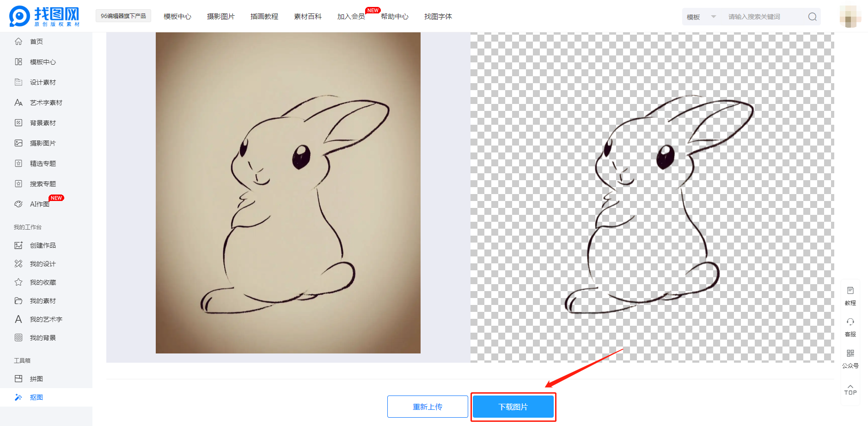Image resolution: width=868 pixels, height=426 pixels.
Task: Select 我的素材 text in sidebar
Action: pos(43,301)
